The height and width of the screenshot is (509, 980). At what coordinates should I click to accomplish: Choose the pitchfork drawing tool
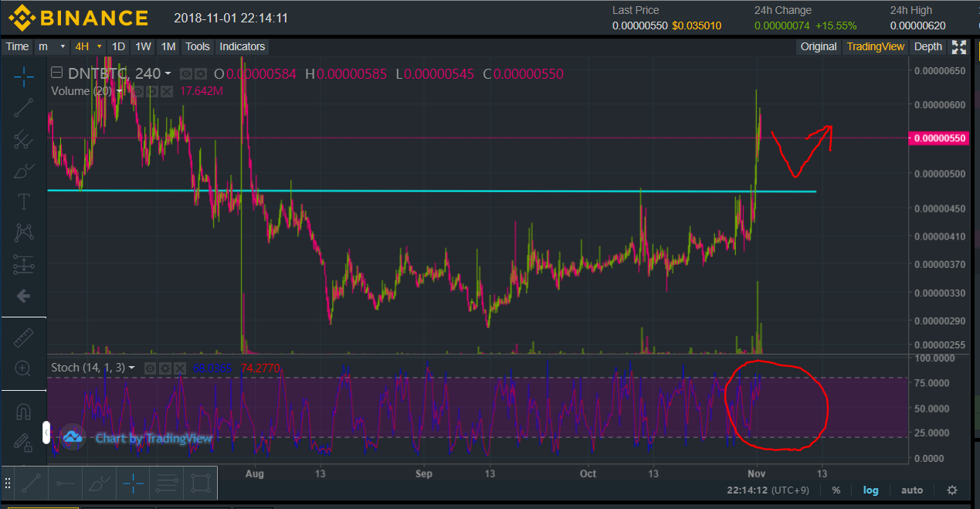point(24,140)
